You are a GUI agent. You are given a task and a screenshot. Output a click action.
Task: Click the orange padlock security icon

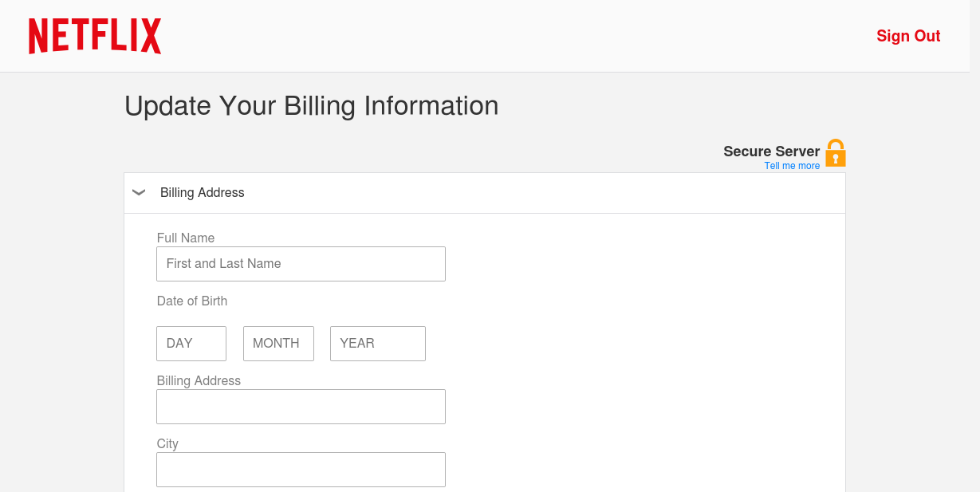tap(835, 153)
